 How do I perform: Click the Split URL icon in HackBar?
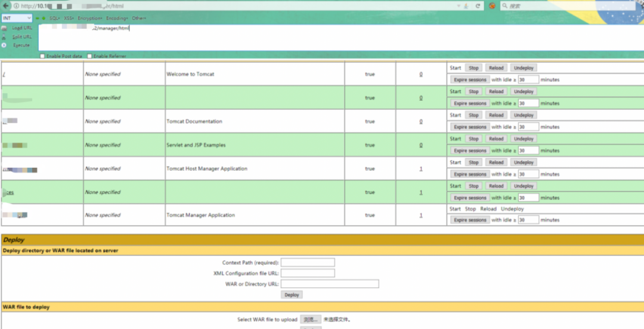pyautogui.click(x=4, y=36)
